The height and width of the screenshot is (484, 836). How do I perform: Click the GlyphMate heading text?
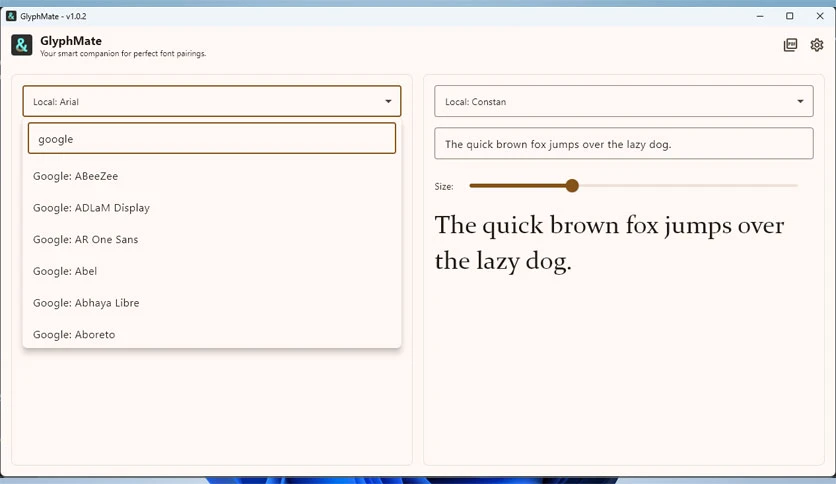pos(71,41)
